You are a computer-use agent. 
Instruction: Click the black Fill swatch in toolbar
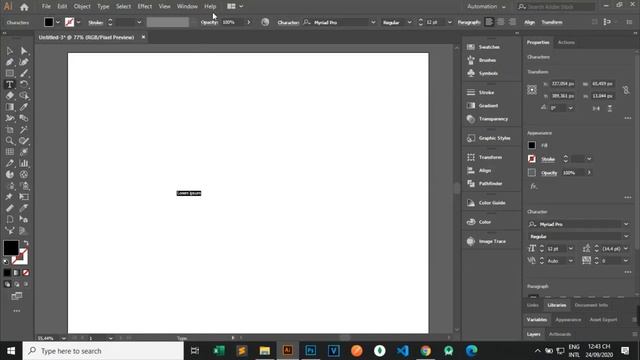11,248
